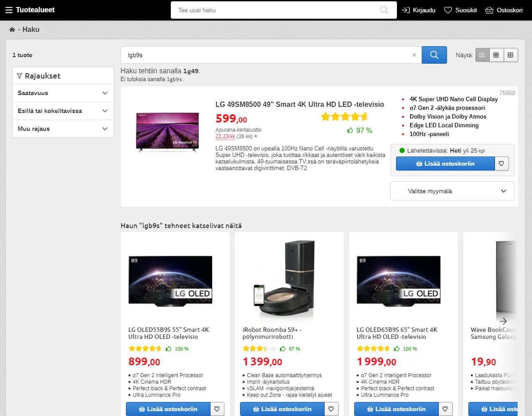The height and width of the screenshot is (416, 532).
Task: Add LG 49SM8500 TV to cart
Action: [445, 164]
